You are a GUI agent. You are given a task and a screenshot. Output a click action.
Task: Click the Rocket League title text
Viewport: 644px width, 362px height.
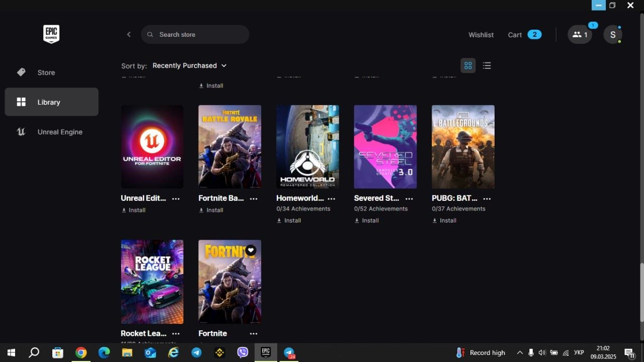(143, 333)
